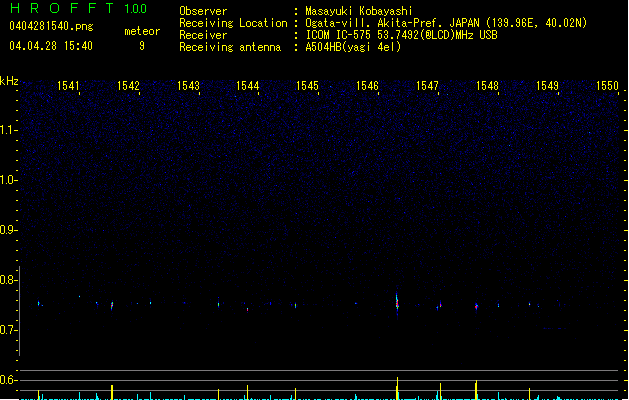Click the 1541 time marker

click(69, 87)
